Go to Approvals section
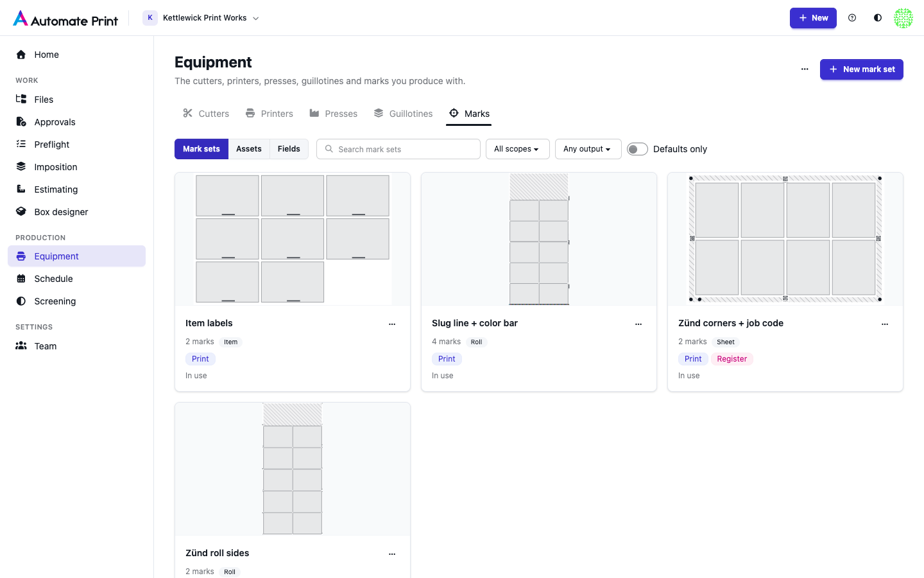Image resolution: width=924 pixels, height=578 pixels. 76,122
